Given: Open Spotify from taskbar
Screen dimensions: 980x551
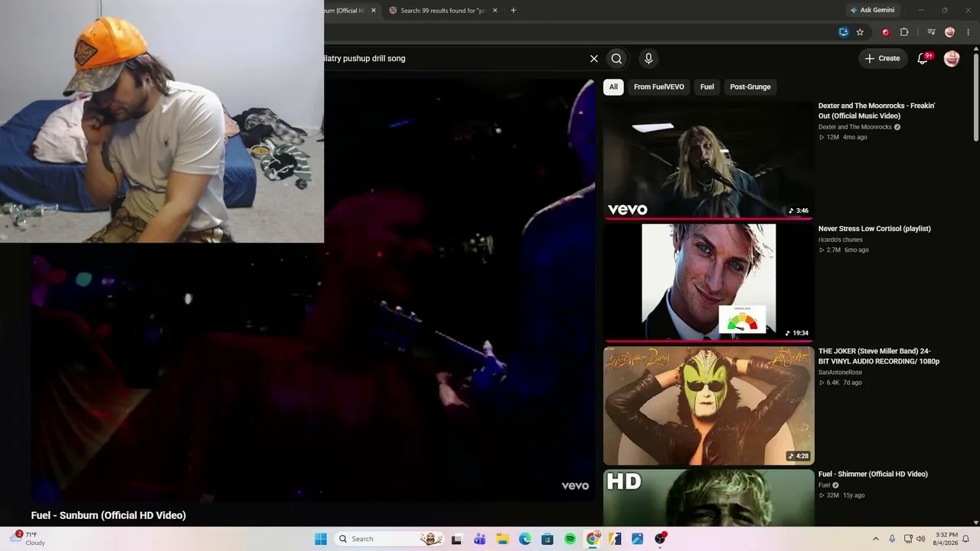Looking at the screenshot, I should click(570, 539).
